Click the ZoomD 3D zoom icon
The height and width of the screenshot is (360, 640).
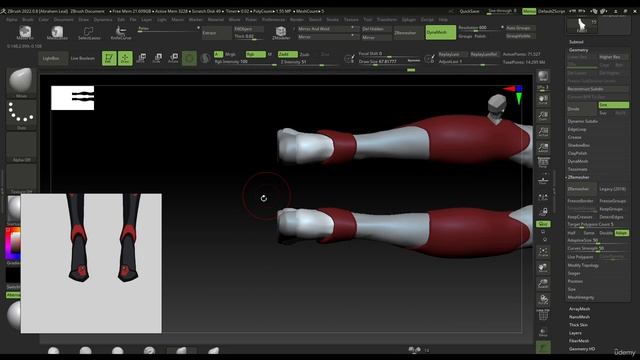(543, 284)
